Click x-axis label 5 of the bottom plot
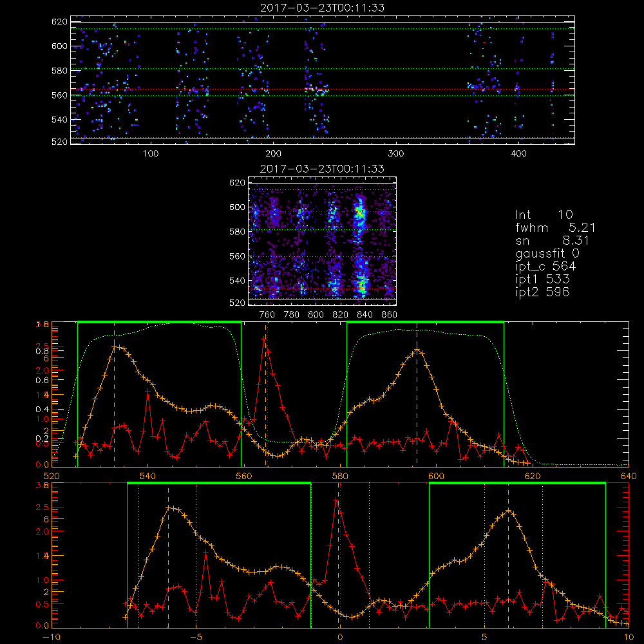This screenshot has width=644, height=644. [x=485, y=638]
